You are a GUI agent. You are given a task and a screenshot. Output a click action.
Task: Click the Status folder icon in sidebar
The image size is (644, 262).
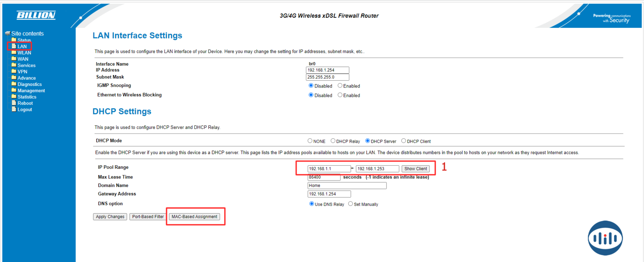coord(14,40)
